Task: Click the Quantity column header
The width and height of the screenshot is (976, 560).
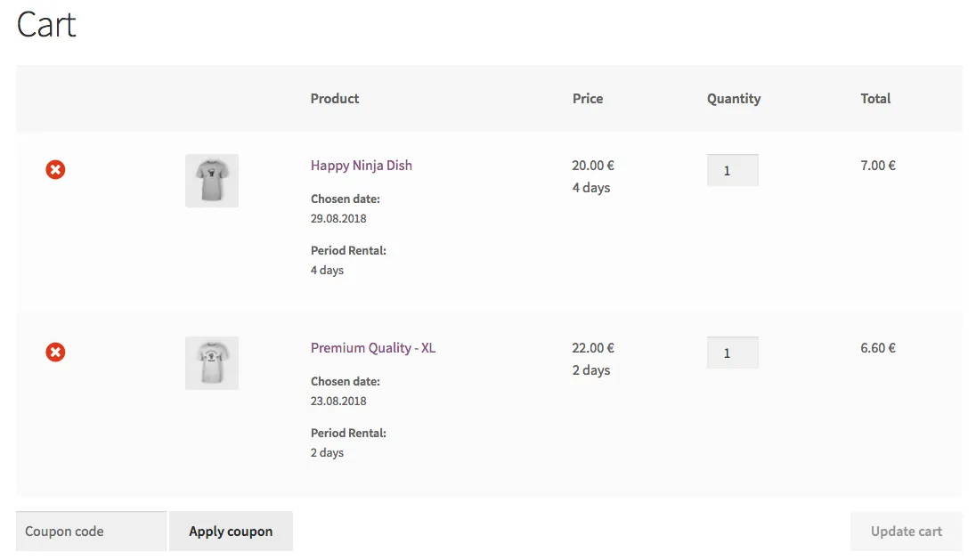Action: click(x=734, y=99)
